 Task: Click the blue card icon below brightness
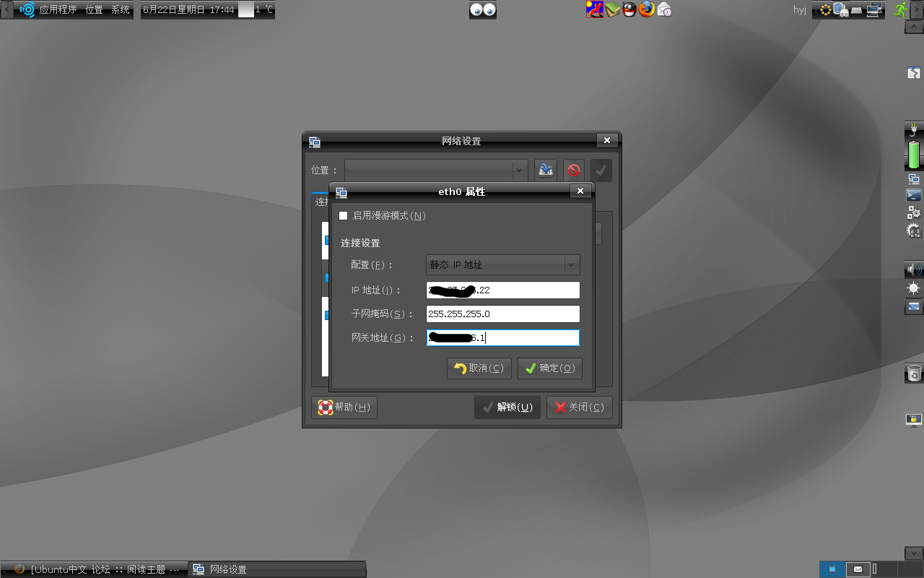click(x=914, y=306)
